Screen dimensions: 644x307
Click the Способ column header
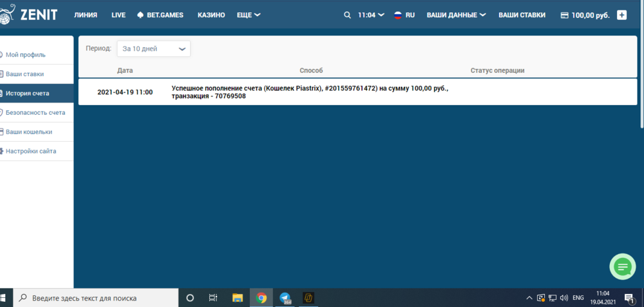[311, 70]
